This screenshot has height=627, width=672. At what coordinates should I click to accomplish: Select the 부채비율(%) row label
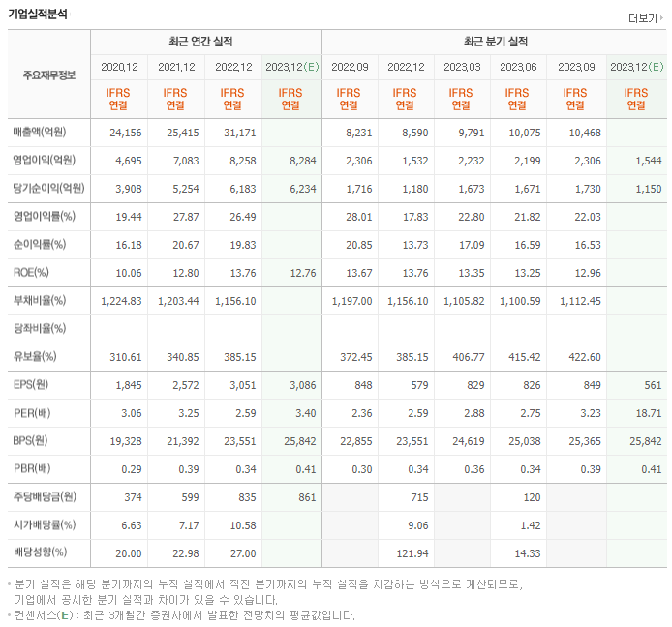(40, 300)
